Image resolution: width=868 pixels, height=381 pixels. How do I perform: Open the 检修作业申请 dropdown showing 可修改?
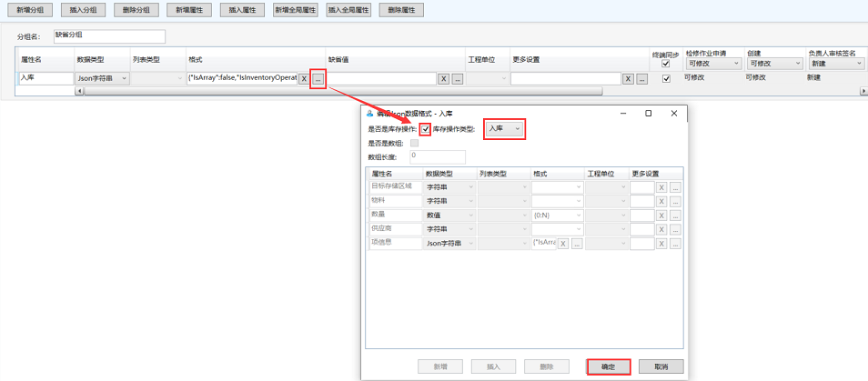pyautogui.click(x=712, y=64)
